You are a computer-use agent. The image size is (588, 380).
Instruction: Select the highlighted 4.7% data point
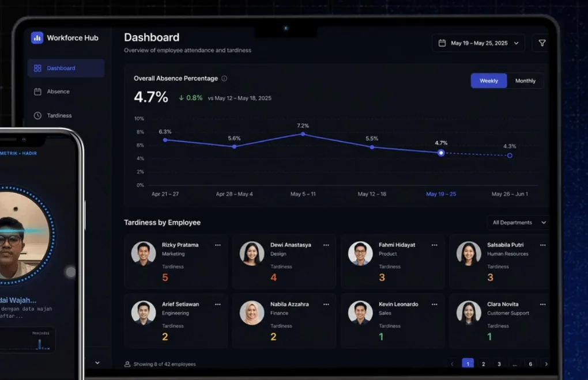click(441, 153)
